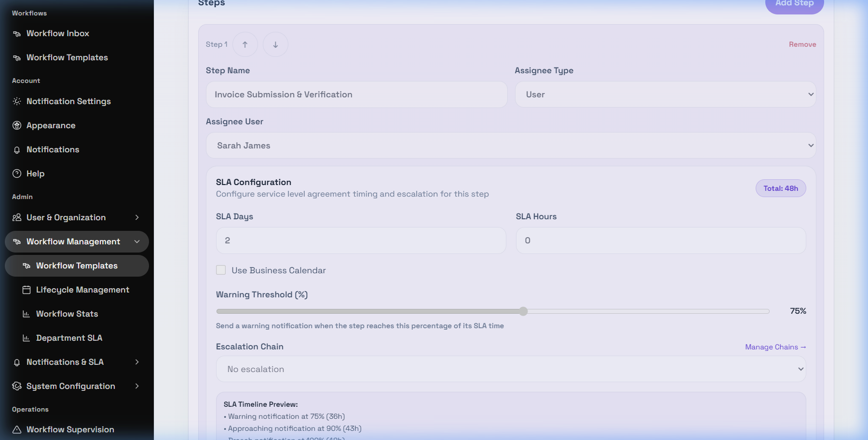Follow the Manage Chains link
Screen dimensions: 868x440
pos(775,347)
